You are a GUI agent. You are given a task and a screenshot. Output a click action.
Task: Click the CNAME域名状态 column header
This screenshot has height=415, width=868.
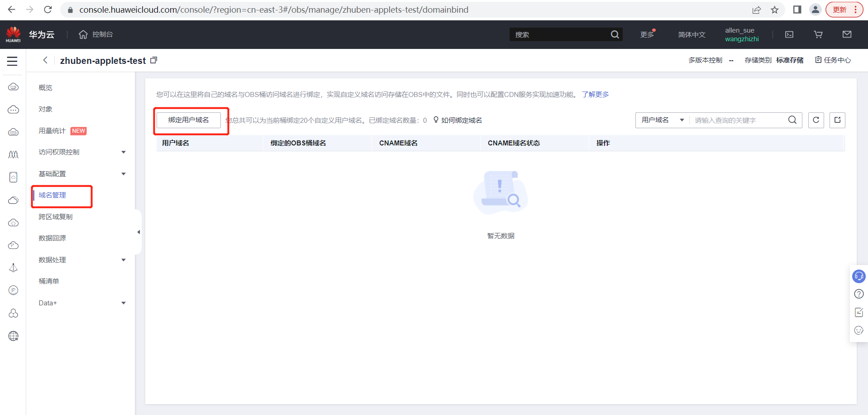pyautogui.click(x=514, y=143)
